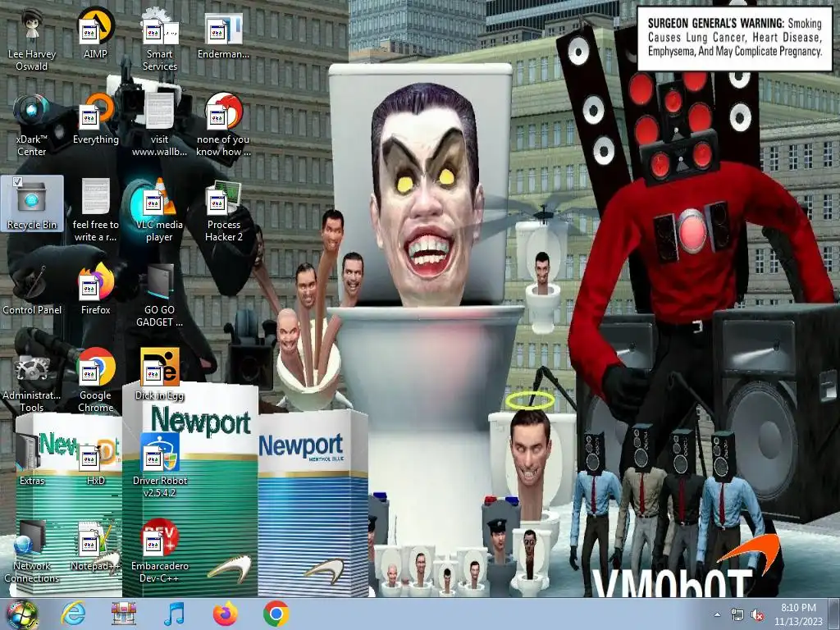840x630 pixels.
Task: Open the Dick in Egg shortcut
Action: pos(160,374)
